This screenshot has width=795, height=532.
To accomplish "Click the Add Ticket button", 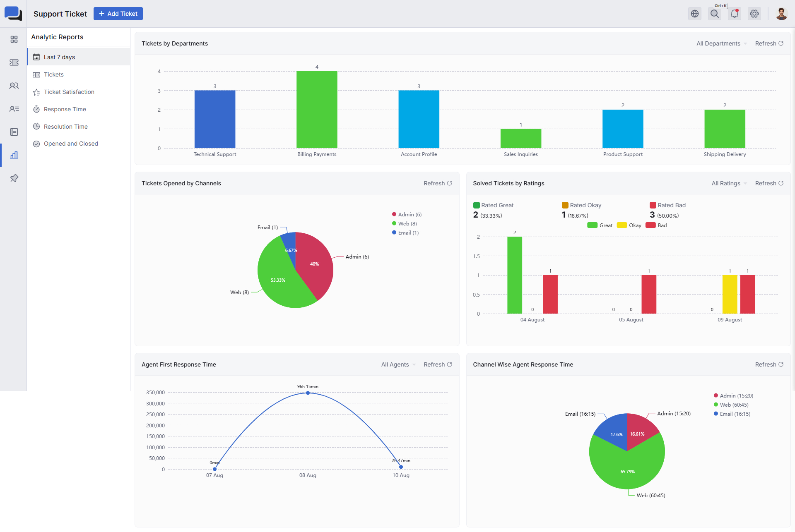I will [118, 14].
